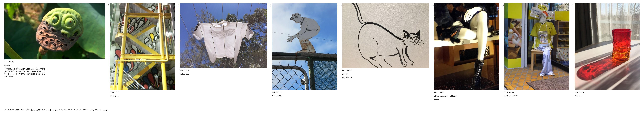The height and width of the screenshot is (113, 644).
Task: Open the lotus pod troll photo
Action: pos(55,31)
